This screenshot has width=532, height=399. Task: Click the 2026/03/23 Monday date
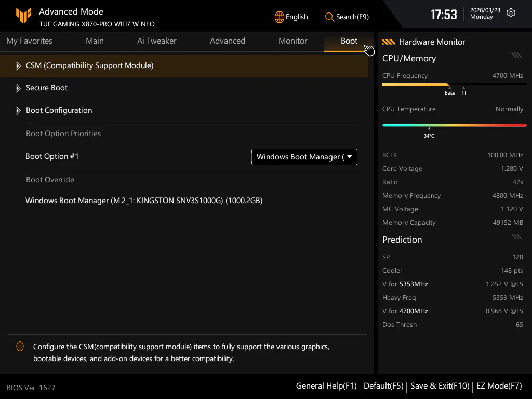click(485, 14)
